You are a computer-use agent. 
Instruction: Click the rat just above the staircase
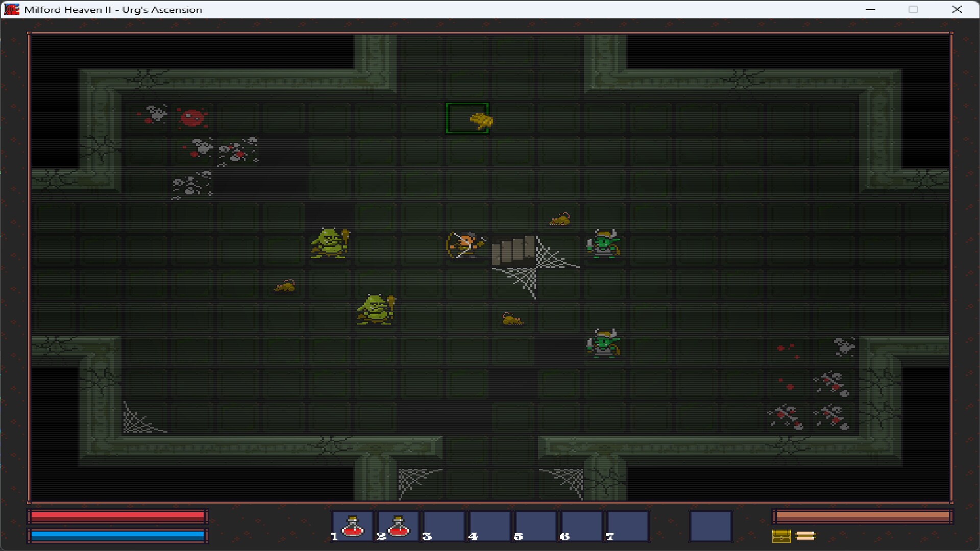(x=560, y=220)
